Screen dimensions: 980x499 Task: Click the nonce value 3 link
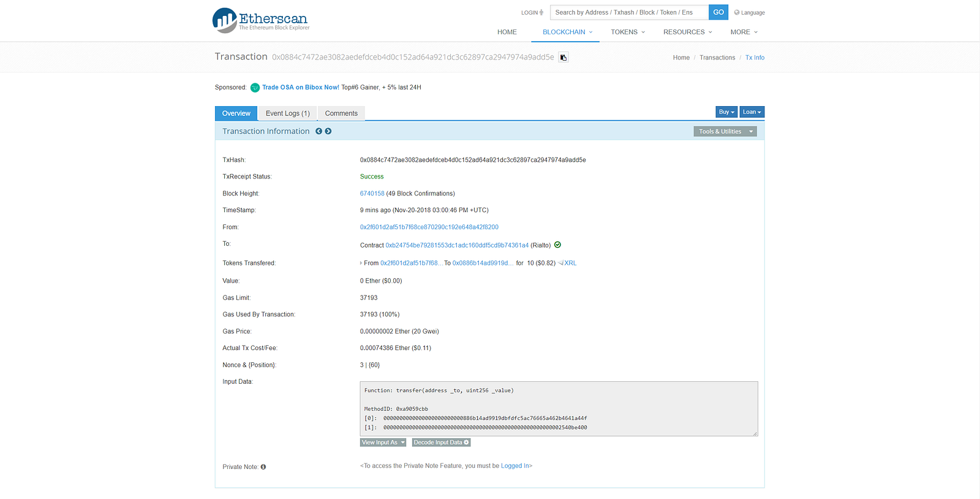pos(362,365)
